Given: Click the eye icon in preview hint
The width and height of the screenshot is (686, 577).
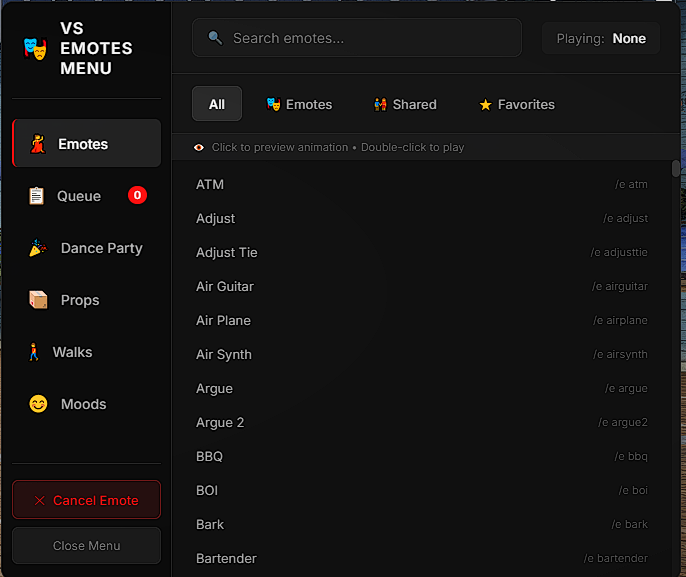Looking at the screenshot, I should [x=199, y=147].
